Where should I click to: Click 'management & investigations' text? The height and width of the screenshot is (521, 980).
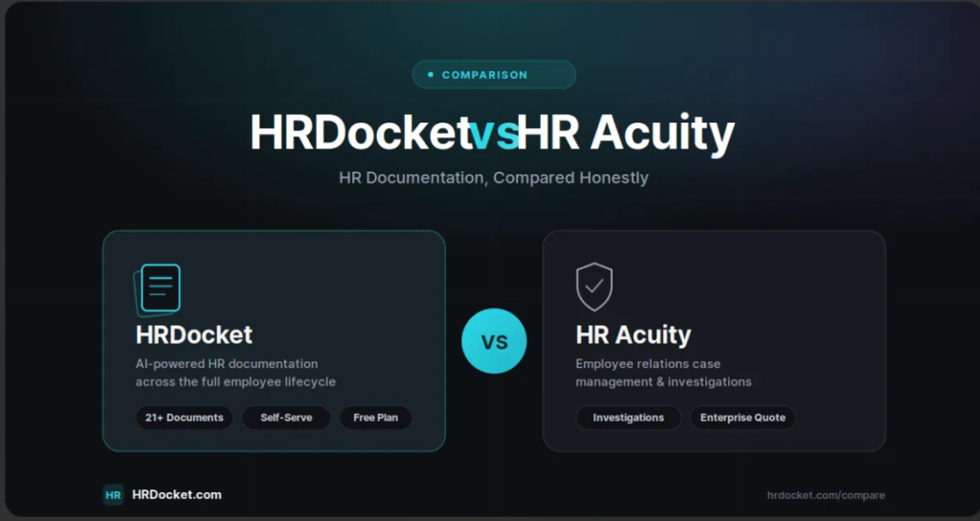(x=664, y=381)
